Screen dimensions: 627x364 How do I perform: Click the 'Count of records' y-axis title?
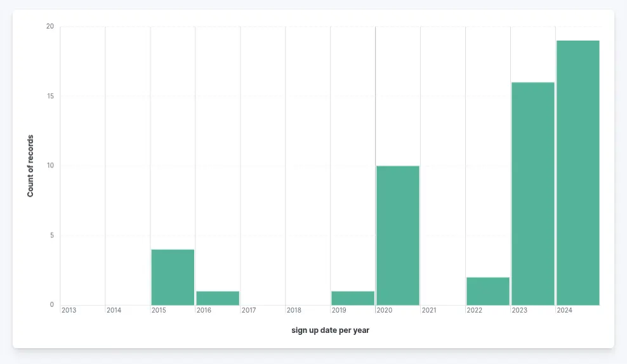tap(30, 166)
